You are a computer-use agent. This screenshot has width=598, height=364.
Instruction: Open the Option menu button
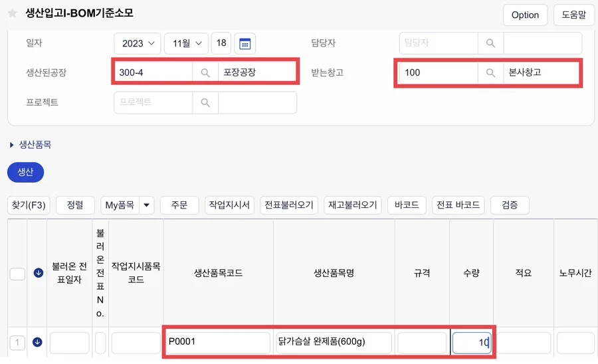click(525, 15)
